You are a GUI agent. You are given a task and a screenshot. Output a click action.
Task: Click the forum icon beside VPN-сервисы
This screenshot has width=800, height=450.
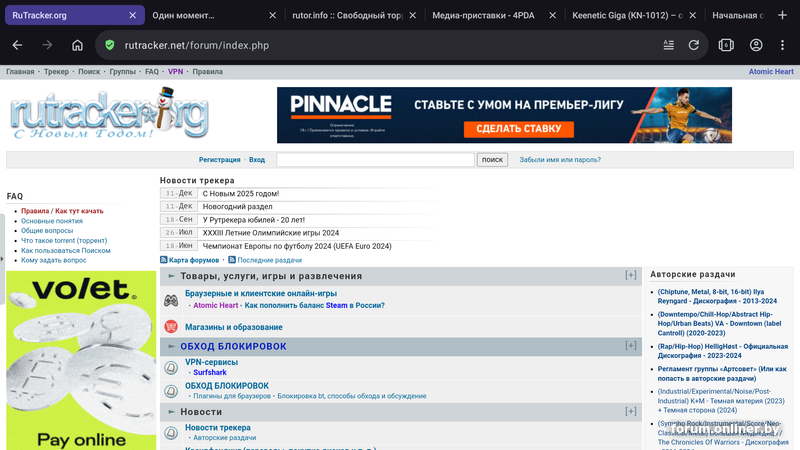[171, 367]
